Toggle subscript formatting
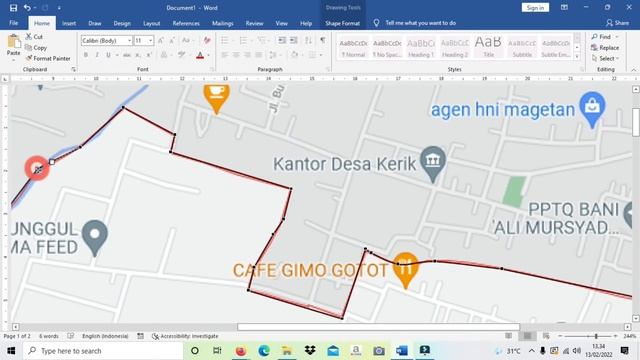The width and height of the screenshot is (640, 360). [x=138, y=55]
